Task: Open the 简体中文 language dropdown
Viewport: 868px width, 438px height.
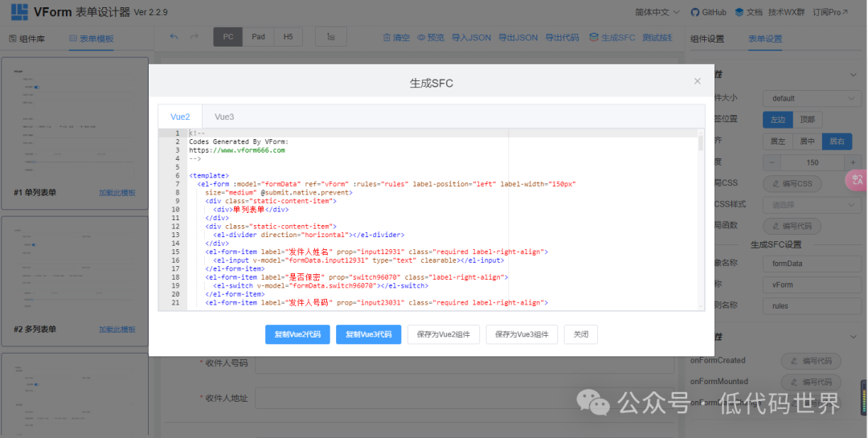Action: tap(657, 12)
